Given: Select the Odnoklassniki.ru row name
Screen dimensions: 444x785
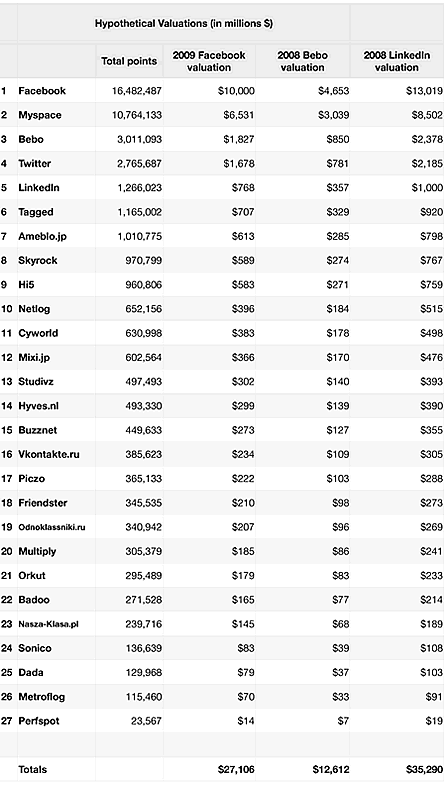Looking at the screenshot, I should (52, 527).
